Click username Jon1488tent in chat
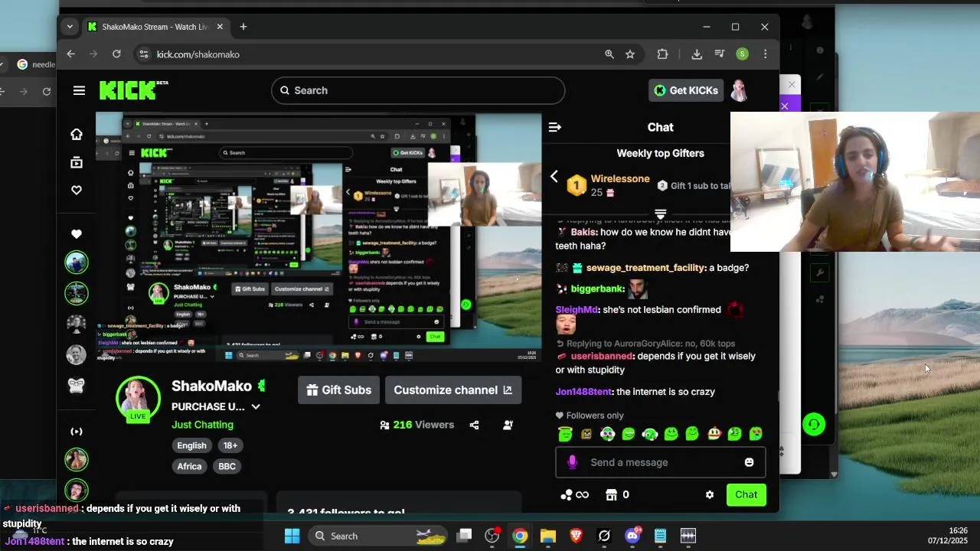The width and height of the screenshot is (980, 551). [x=583, y=392]
